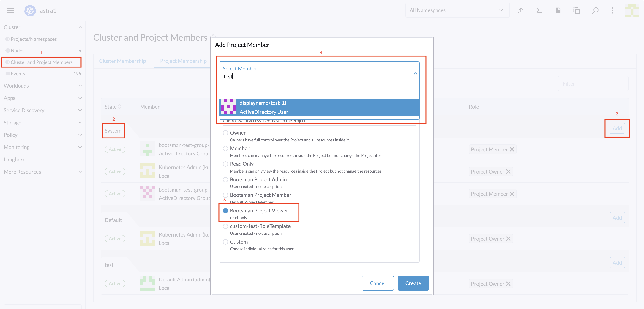
Task: Click Cancel in the dialog
Action: (378, 283)
